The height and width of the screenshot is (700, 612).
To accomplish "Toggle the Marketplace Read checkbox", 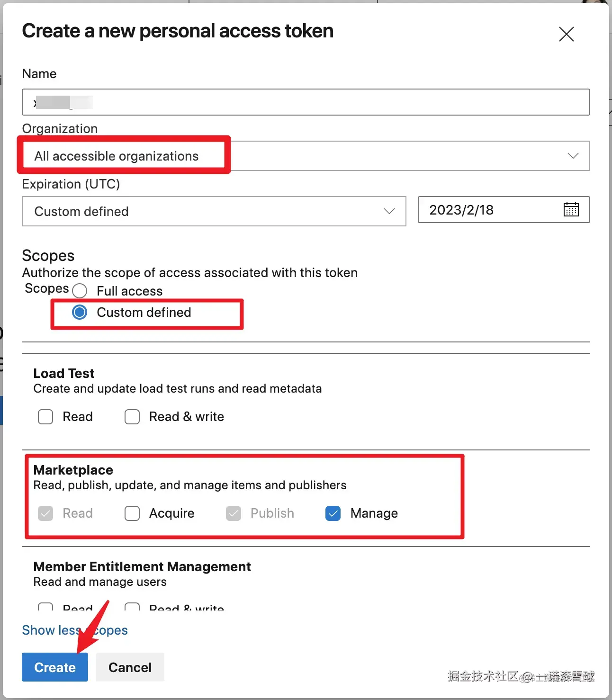I will (45, 513).
